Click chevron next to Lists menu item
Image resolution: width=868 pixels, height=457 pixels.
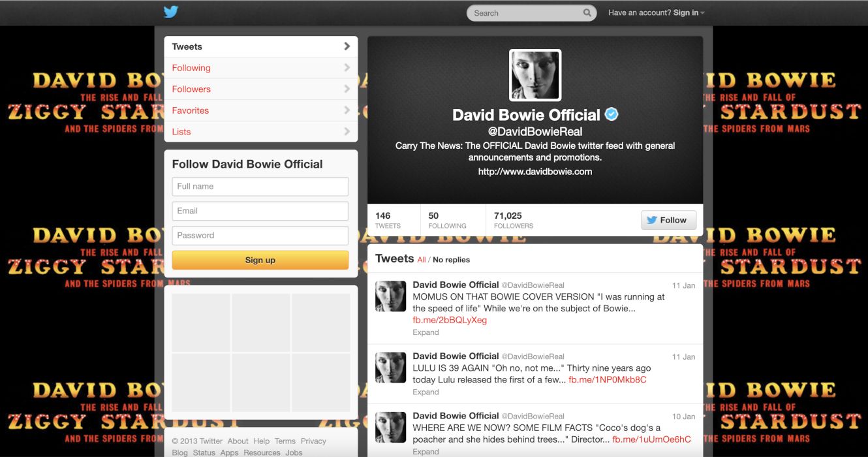click(347, 131)
